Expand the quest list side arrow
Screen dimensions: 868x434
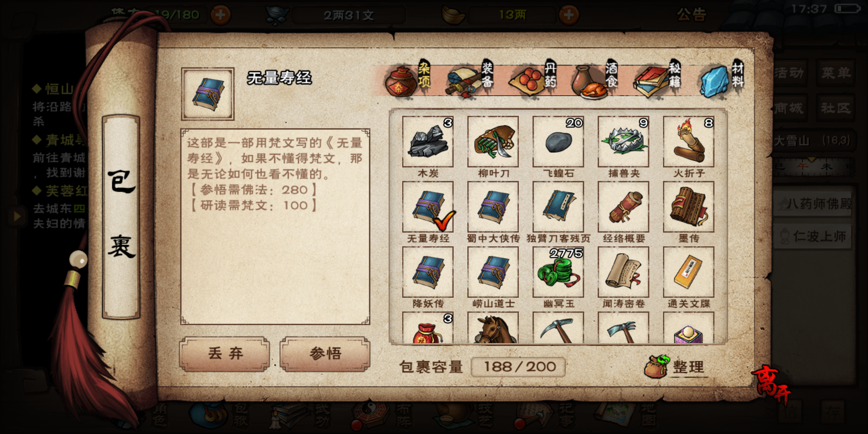(x=17, y=216)
